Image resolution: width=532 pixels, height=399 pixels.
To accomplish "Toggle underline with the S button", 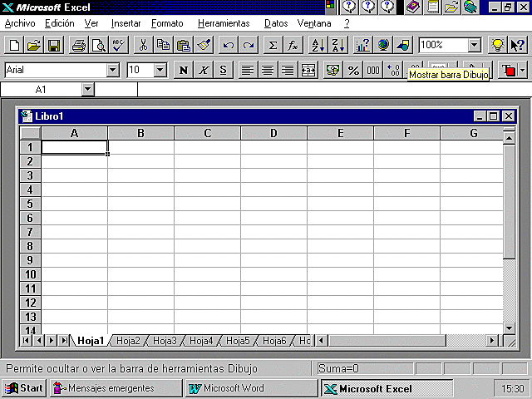I will click(224, 70).
